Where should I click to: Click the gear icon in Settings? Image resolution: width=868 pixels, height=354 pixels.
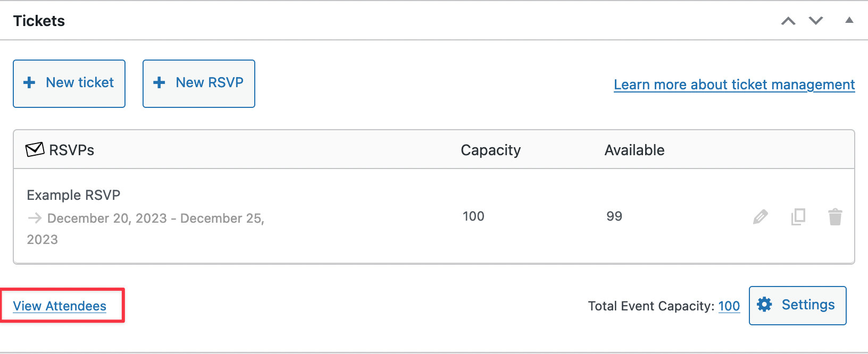coord(764,305)
